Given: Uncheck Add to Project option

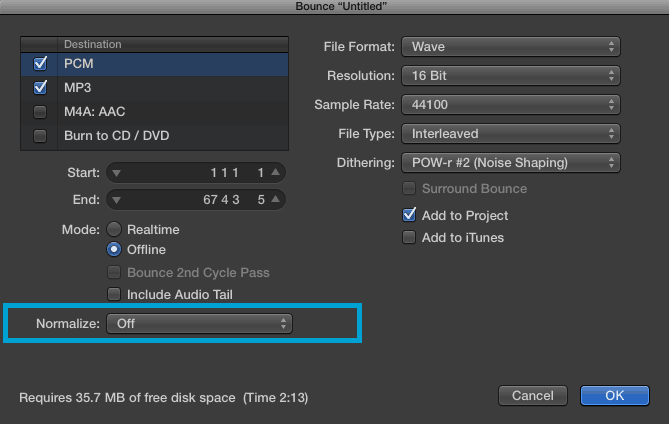Looking at the screenshot, I should [x=409, y=215].
